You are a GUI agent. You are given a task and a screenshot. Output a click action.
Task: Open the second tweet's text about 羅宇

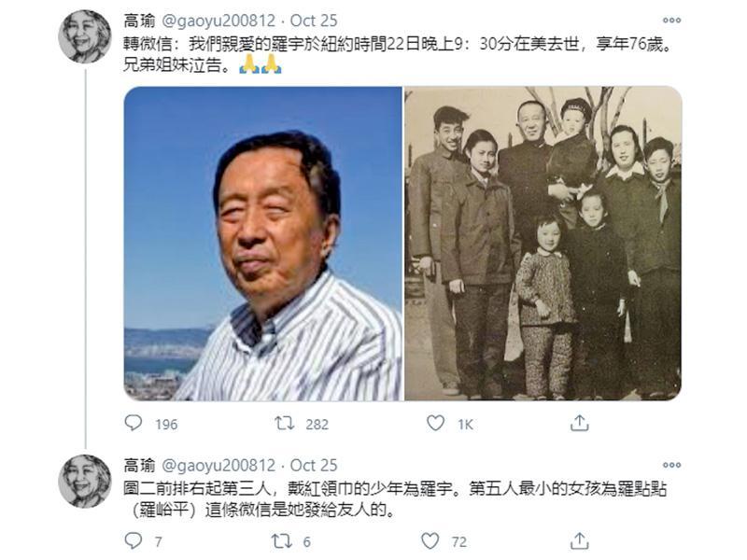(x=395, y=499)
